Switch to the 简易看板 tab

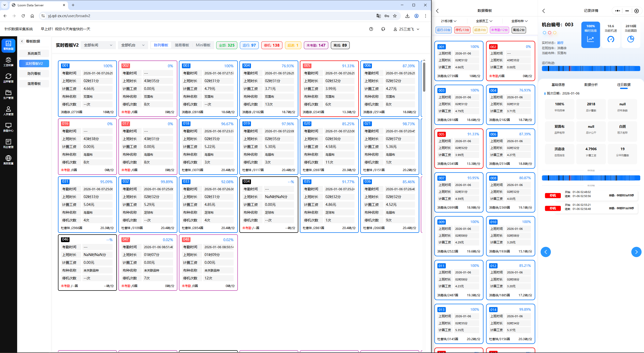(x=182, y=45)
